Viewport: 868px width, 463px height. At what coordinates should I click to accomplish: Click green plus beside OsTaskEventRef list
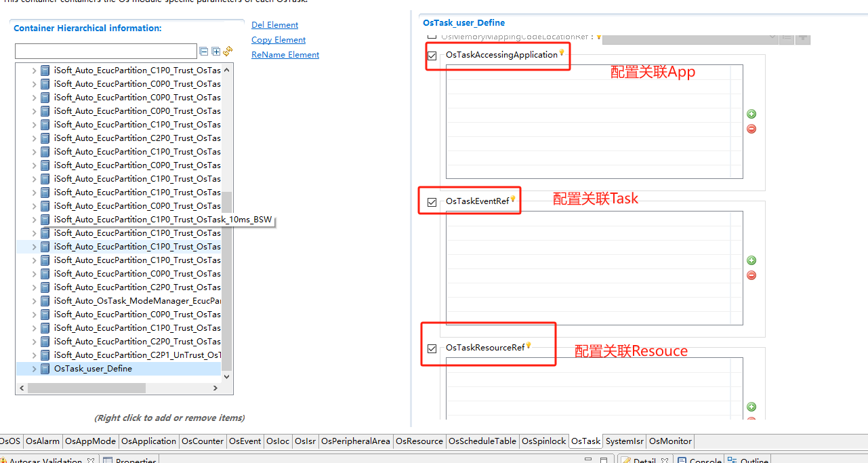[x=751, y=261]
